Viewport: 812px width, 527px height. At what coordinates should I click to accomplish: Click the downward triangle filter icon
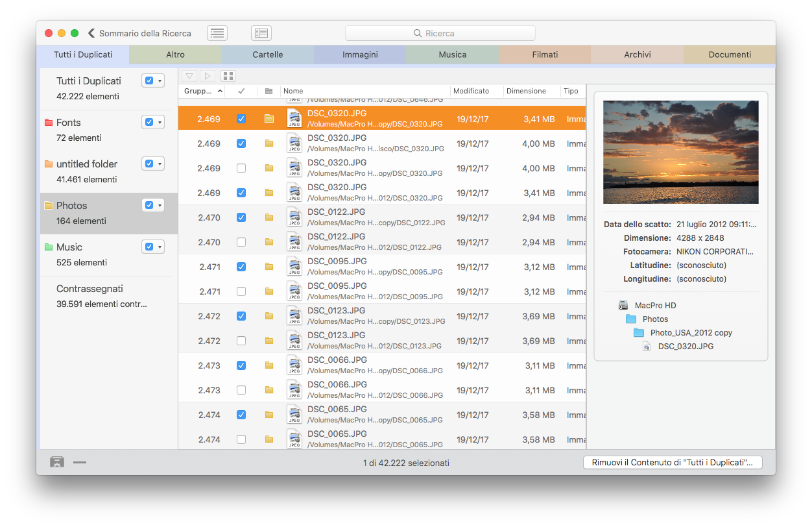click(189, 75)
